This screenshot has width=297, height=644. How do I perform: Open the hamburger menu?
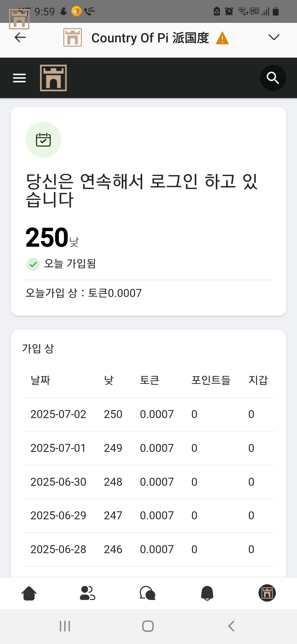[x=20, y=78]
